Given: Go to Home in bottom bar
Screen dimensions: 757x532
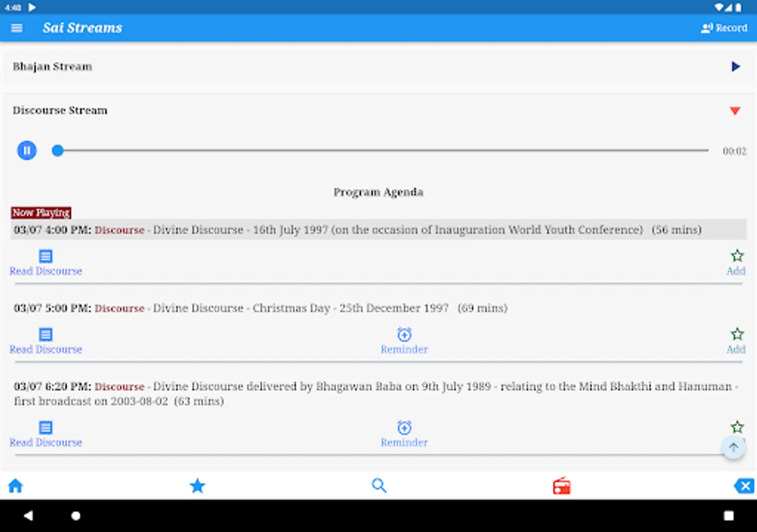Looking at the screenshot, I should [x=15, y=486].
